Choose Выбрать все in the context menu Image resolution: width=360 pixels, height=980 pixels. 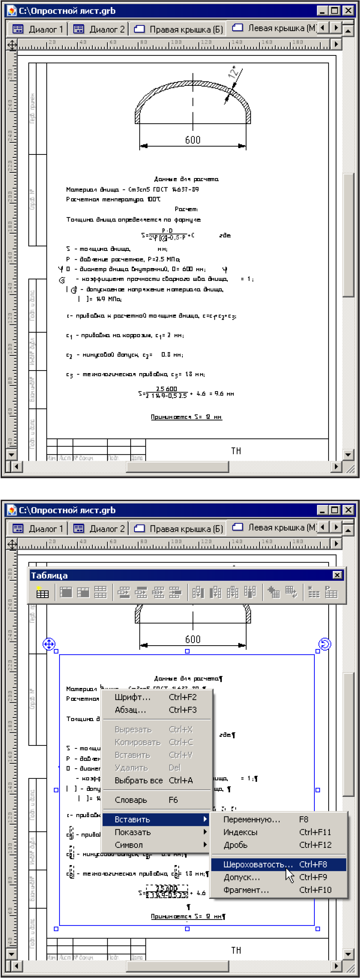pos(156,780)
